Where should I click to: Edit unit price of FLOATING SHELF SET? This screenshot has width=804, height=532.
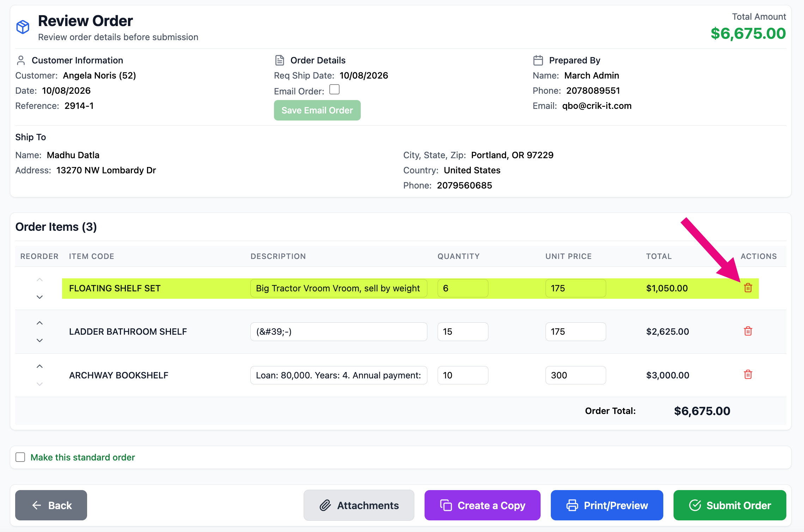point(575,288)
